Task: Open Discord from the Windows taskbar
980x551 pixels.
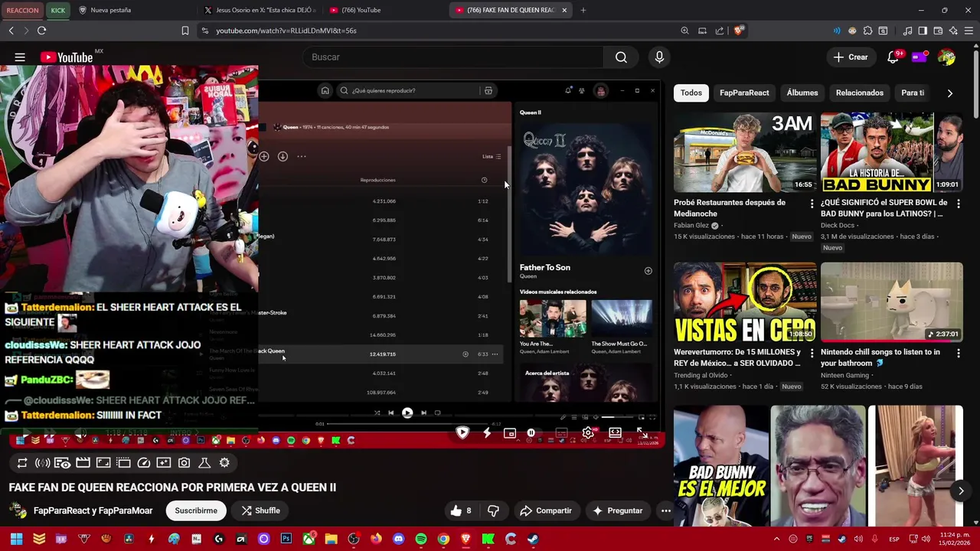Action: [x=398, y=540]
